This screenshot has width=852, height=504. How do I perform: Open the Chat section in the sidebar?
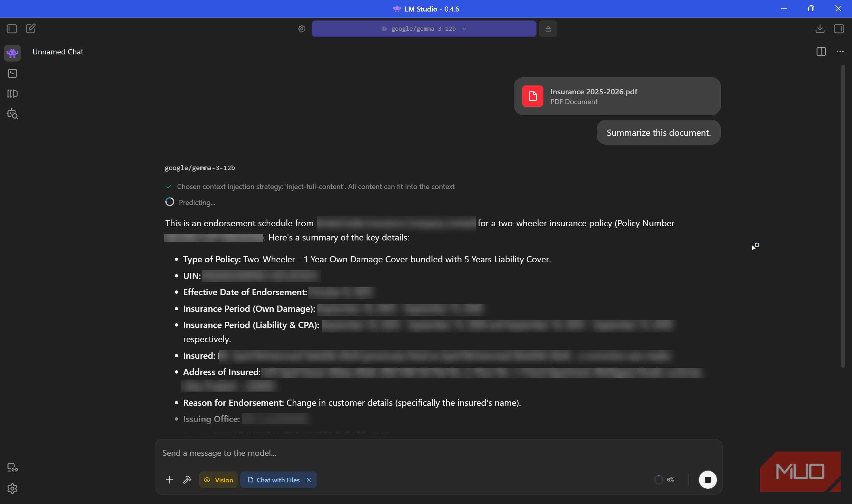click(12, 53)
